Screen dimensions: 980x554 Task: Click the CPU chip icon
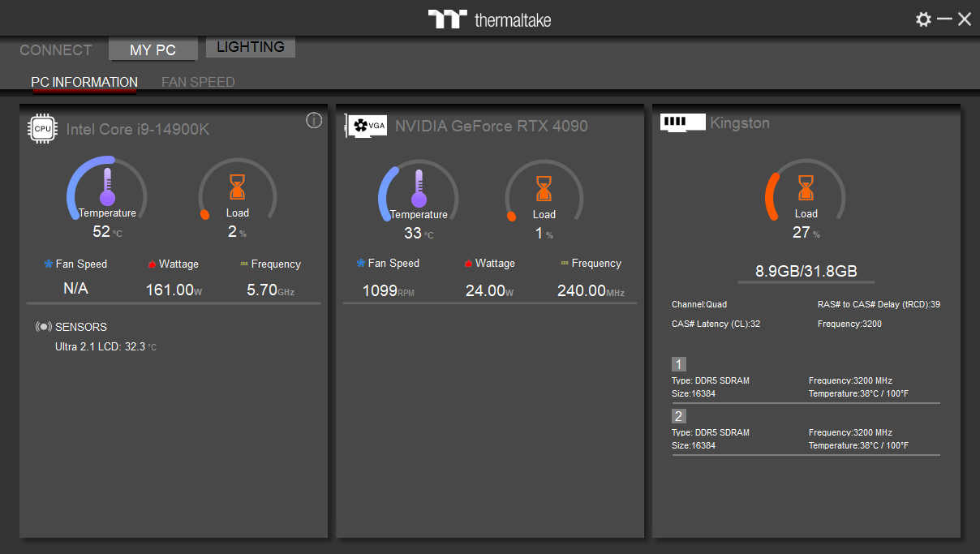pos(43,129)
